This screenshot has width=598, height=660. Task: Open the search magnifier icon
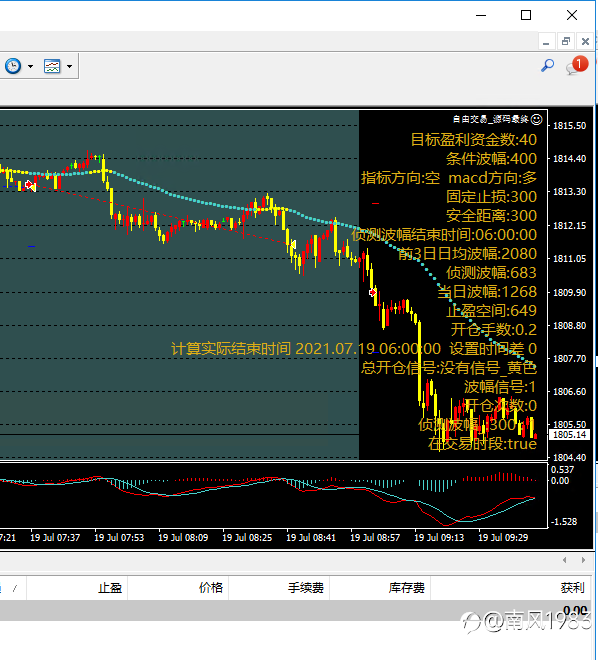click(547, 65)
